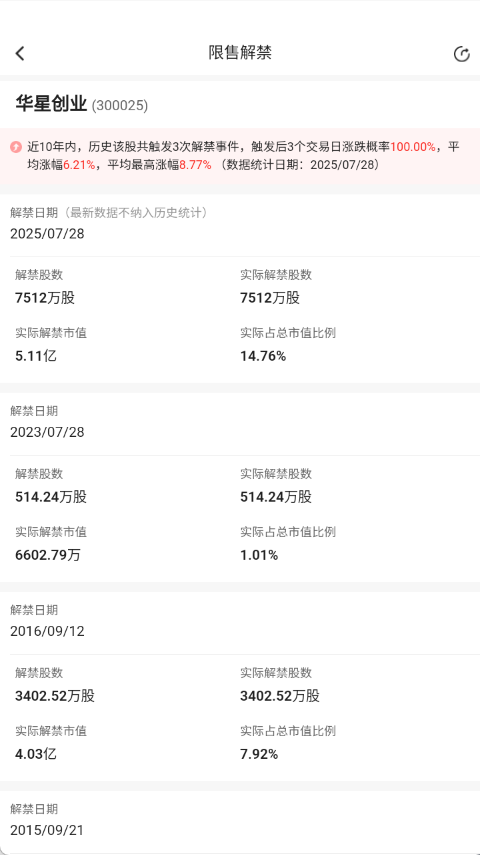Select the 7.92% ratio value
The width and height of the screenshot is (480, 855).
pyautogui.click(x=259, y=754)
